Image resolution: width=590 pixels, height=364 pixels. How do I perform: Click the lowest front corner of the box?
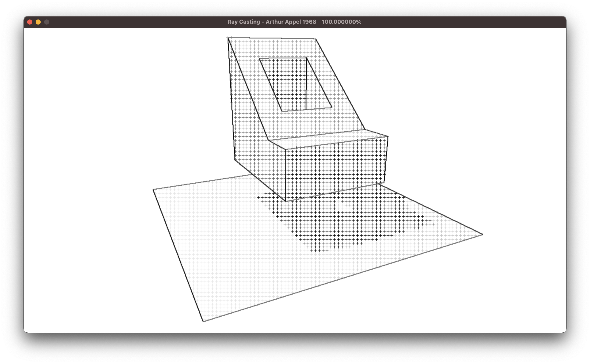tap(286, 201)
